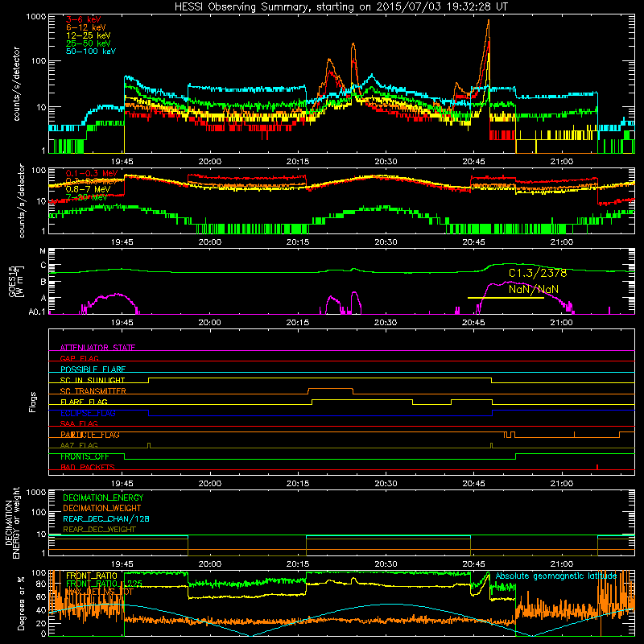Select the SAA_FLAG label

point(79,423)
